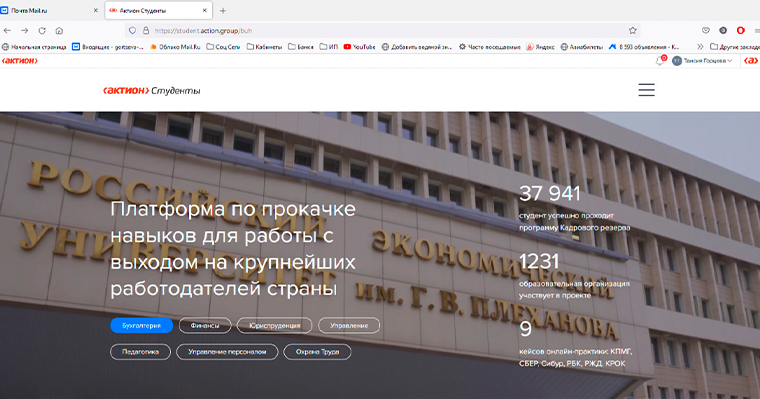760x399 pixels.
Task: Open the Банки bookmark folder
Action: coord(301,47)
